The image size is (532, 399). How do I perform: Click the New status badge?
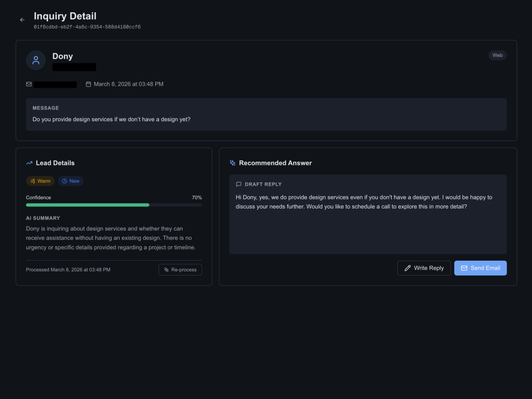(x=71, y=181)
